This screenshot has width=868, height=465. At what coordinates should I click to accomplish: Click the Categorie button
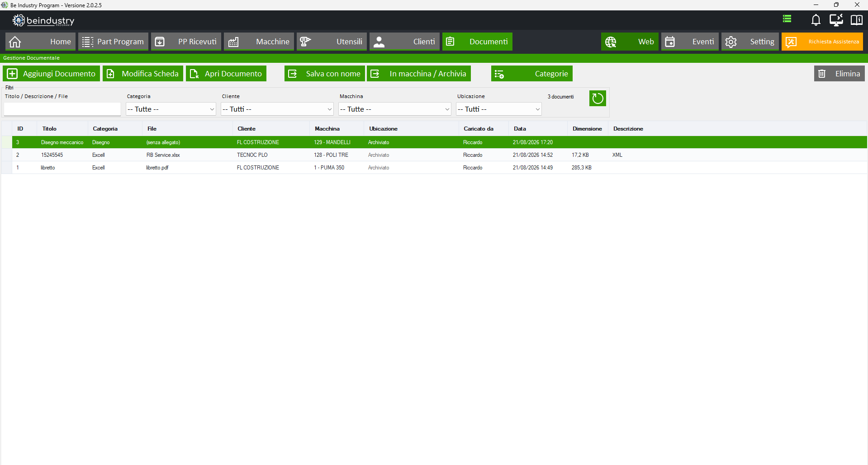pos(531,74)
